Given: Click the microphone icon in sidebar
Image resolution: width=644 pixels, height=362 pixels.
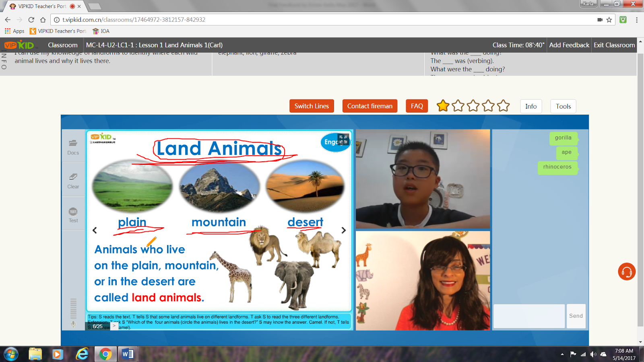Looking at the screenshot, I should tap(73, 324).
